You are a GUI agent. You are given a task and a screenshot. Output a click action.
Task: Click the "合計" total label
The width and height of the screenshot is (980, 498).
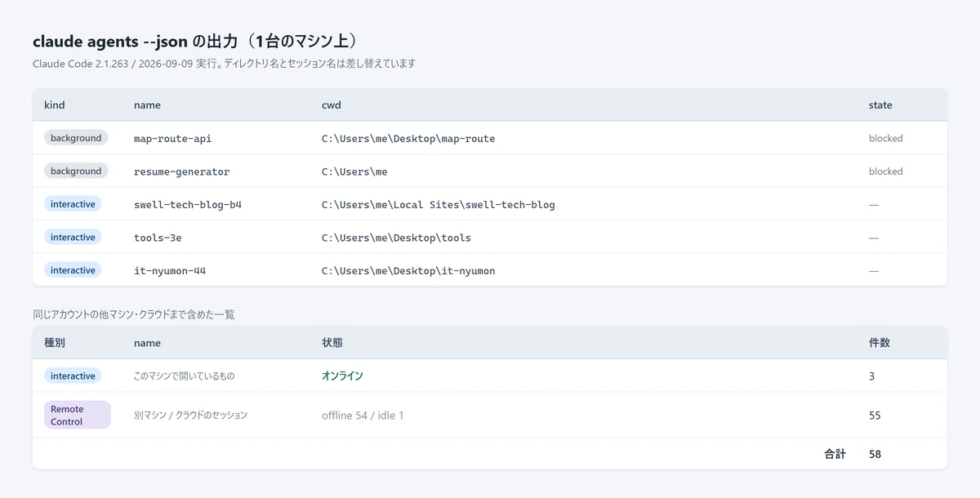point(835,454)
